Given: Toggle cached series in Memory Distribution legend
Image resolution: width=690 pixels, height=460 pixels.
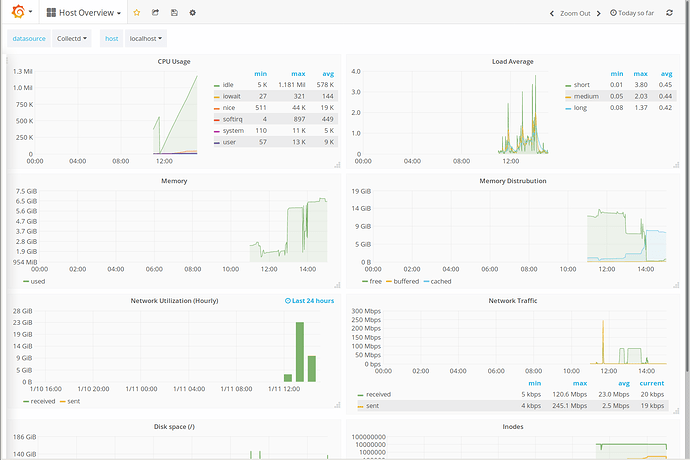Looking at the screenshot, I should point(440,281).
